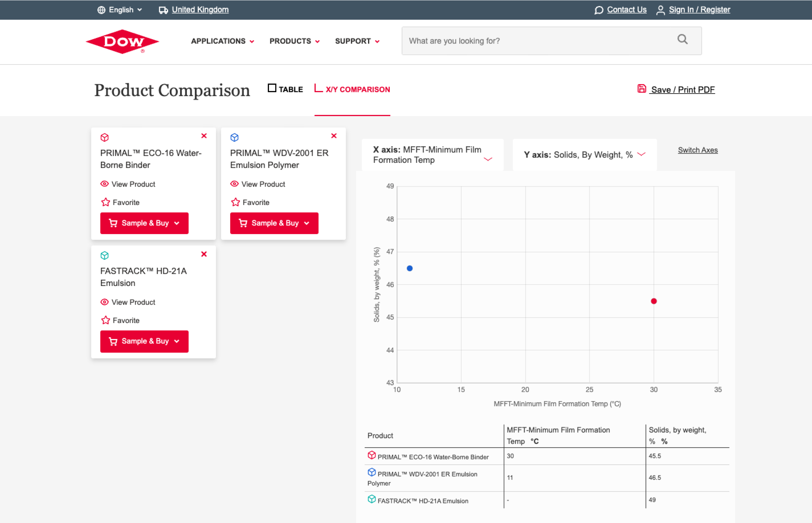Click red cube icon on ECO-16 card
812x523 pixels.
click(104, 137)
